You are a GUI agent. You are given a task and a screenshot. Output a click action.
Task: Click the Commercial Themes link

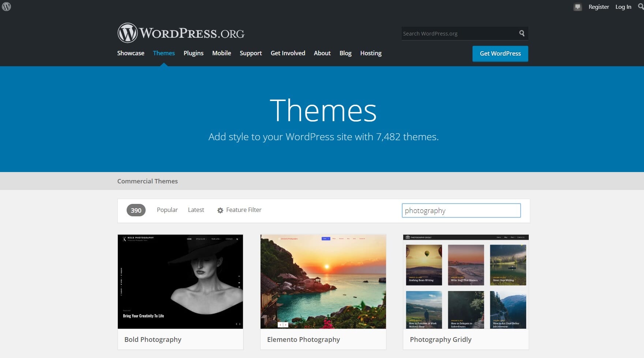tap(147, 181)
